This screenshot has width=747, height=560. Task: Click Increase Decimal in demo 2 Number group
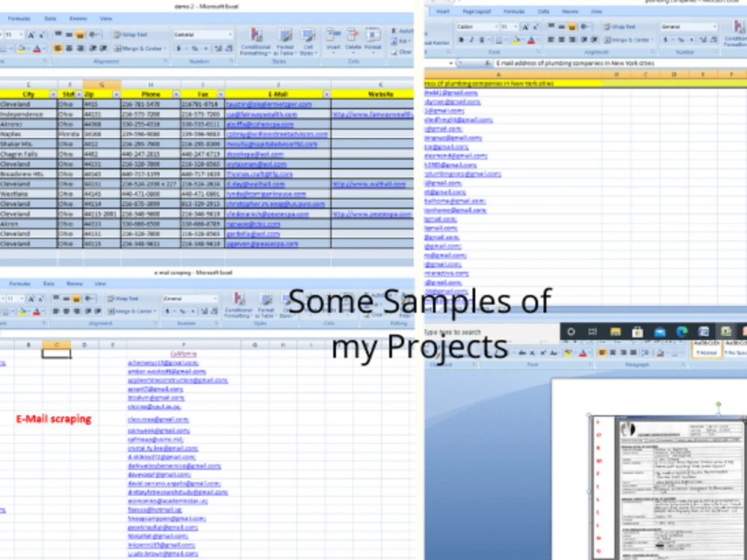click(x=219, y=48)
